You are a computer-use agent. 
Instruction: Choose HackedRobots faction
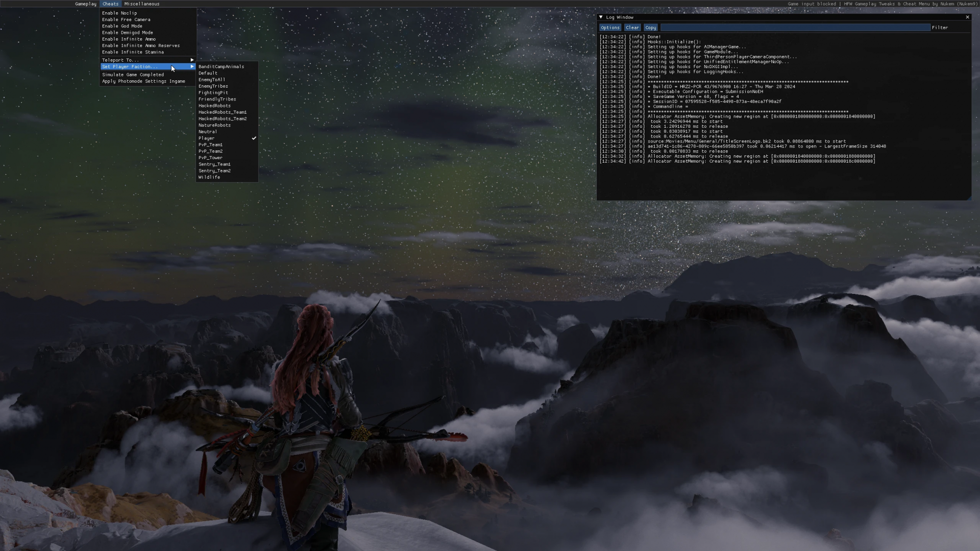pyautogui.click(x=227, y=106)
